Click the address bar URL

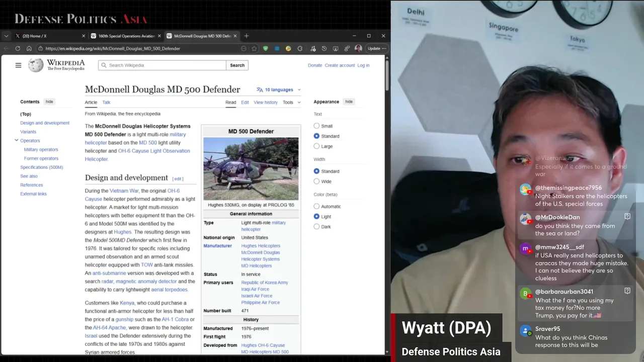[113, 49]
